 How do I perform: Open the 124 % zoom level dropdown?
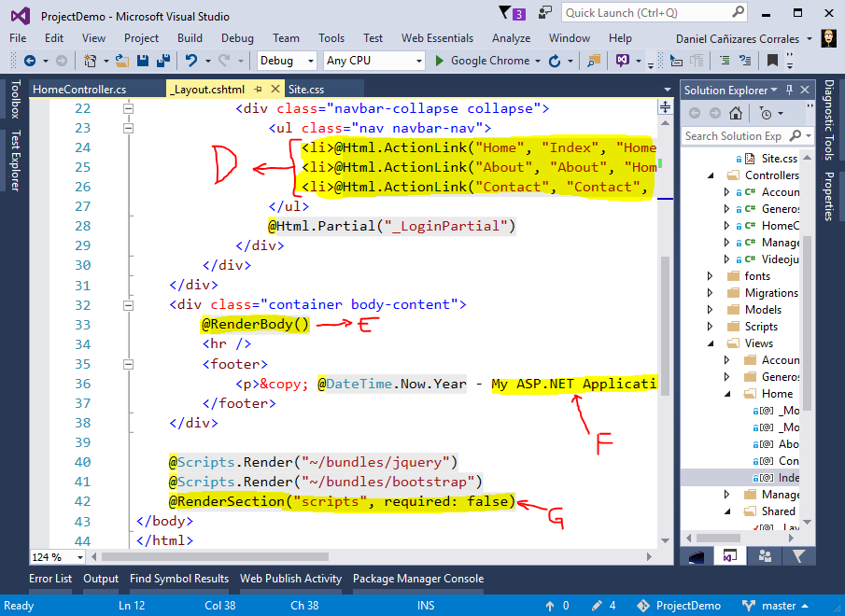[58, 557]
